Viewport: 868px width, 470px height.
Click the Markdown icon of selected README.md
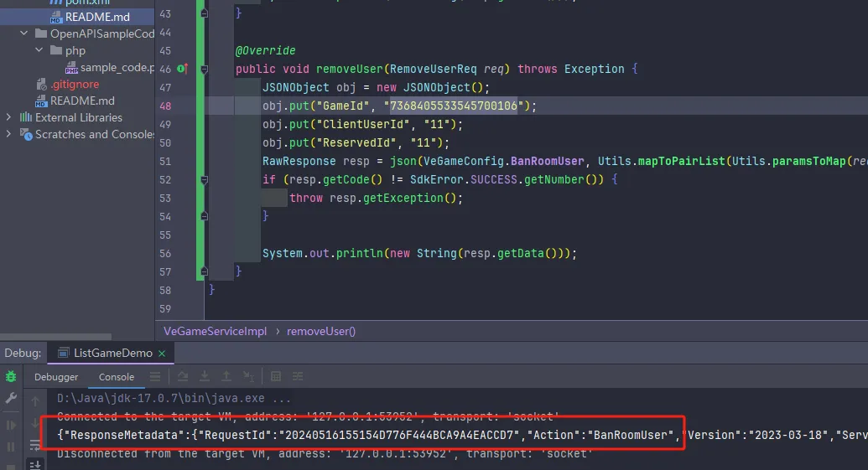(x=56, y=18)
